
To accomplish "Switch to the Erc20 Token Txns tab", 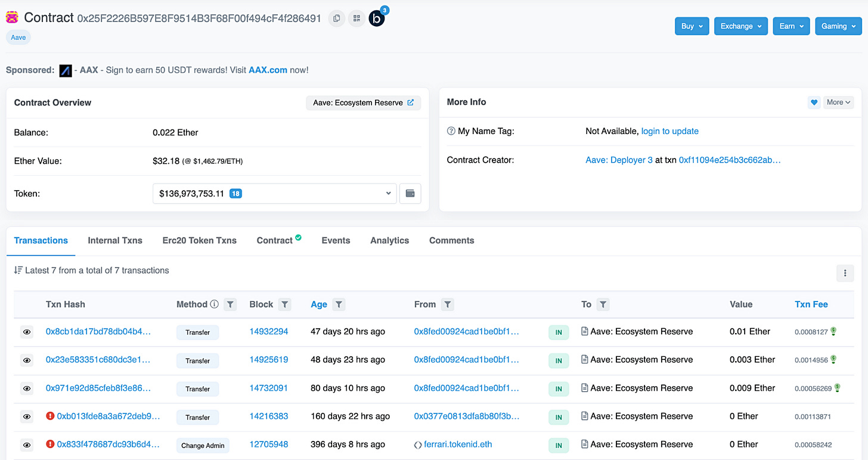I will coord(199,240).
